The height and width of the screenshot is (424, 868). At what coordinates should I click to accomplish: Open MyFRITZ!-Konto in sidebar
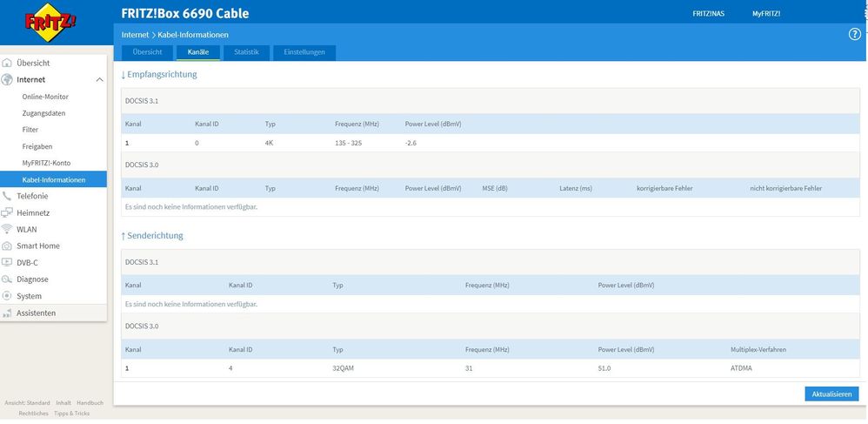[x=46, y=163]
